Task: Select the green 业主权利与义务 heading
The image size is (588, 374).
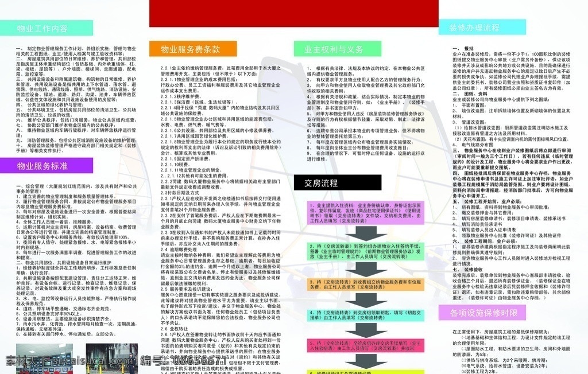Action: (x=338, y=49)
